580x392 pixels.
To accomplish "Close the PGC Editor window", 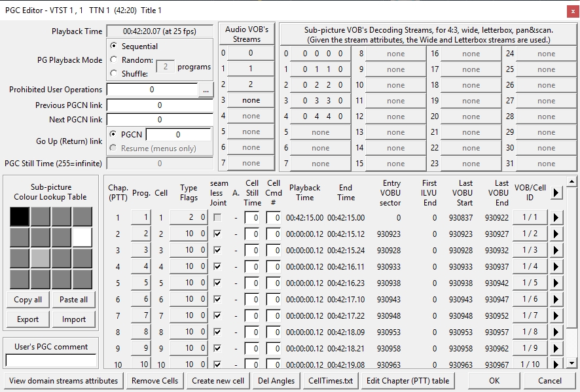I will pyautogui.click(x=573, y=12).
